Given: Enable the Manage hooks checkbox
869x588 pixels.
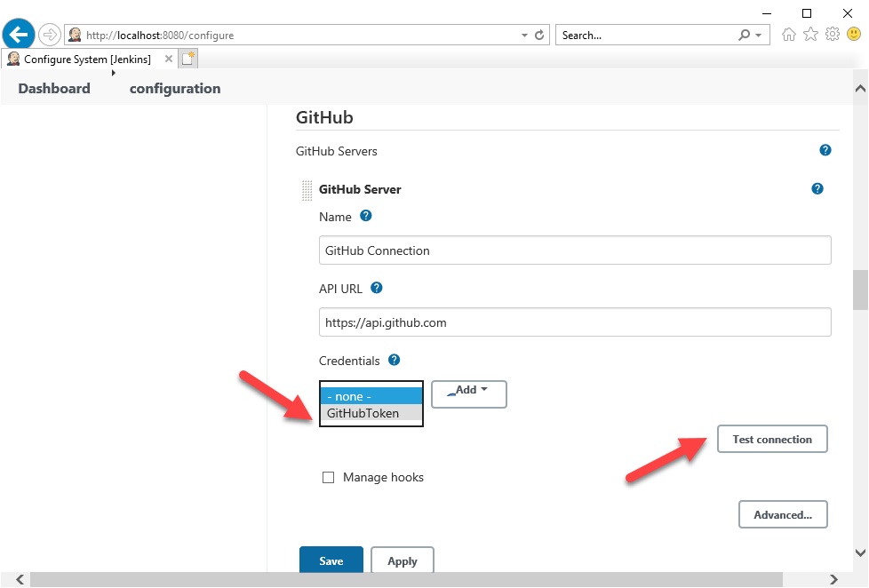Looking at the screenshot, I should pyautogui.click(x=329, y=477).
